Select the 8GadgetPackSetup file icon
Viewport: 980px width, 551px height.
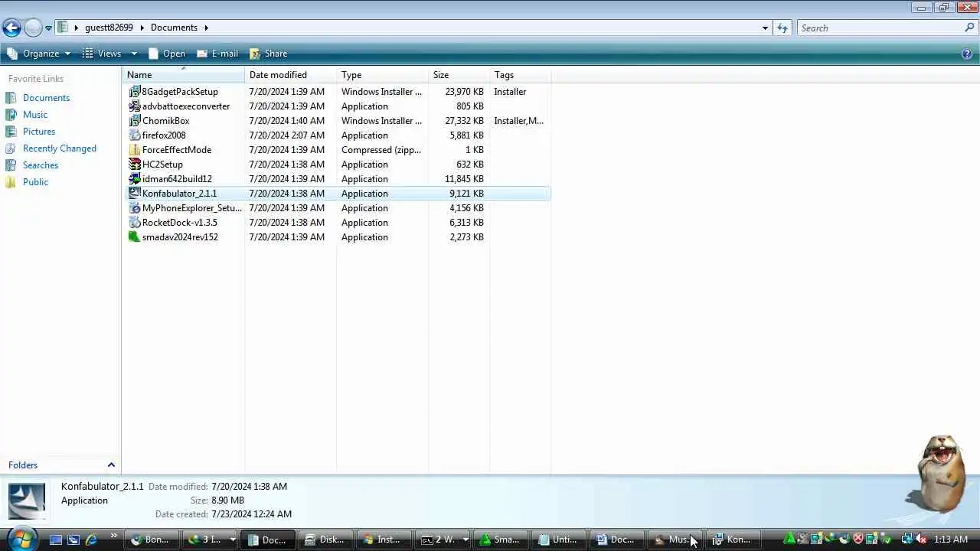pos(135,92)
